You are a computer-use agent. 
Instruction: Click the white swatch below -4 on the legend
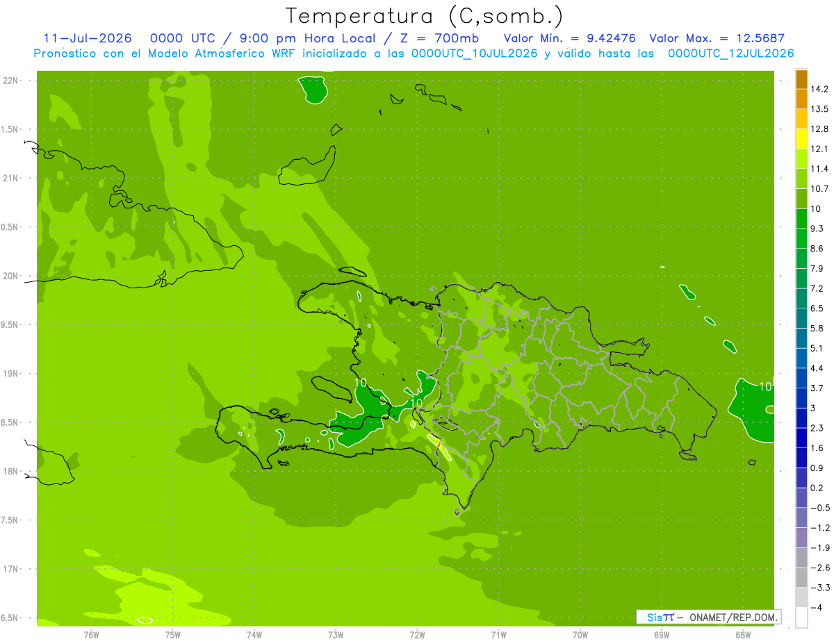click(x=801, y=618)
